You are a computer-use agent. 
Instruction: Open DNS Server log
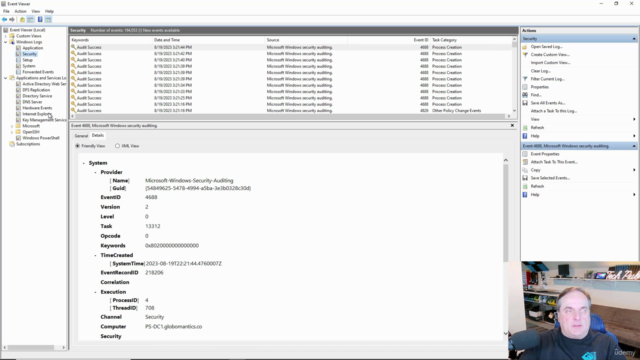(32, 102)
